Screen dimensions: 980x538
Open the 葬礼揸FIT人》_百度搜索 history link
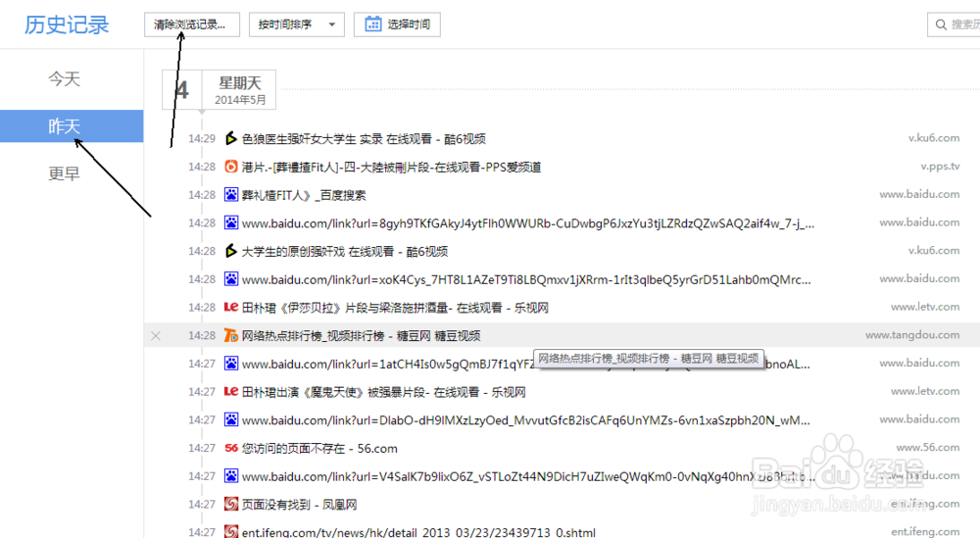(x=304, y=195)
